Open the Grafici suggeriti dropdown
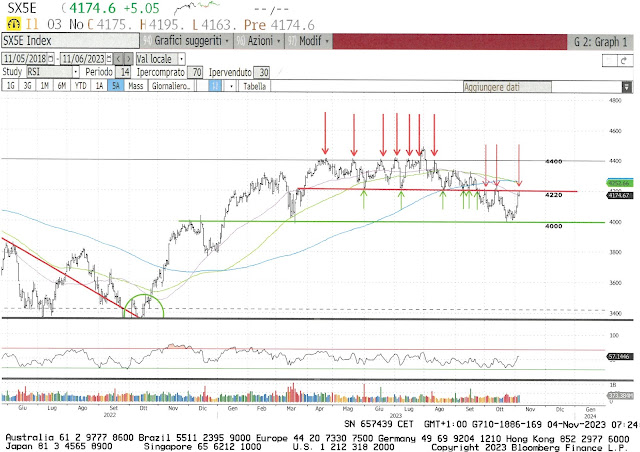 [187, 41]
